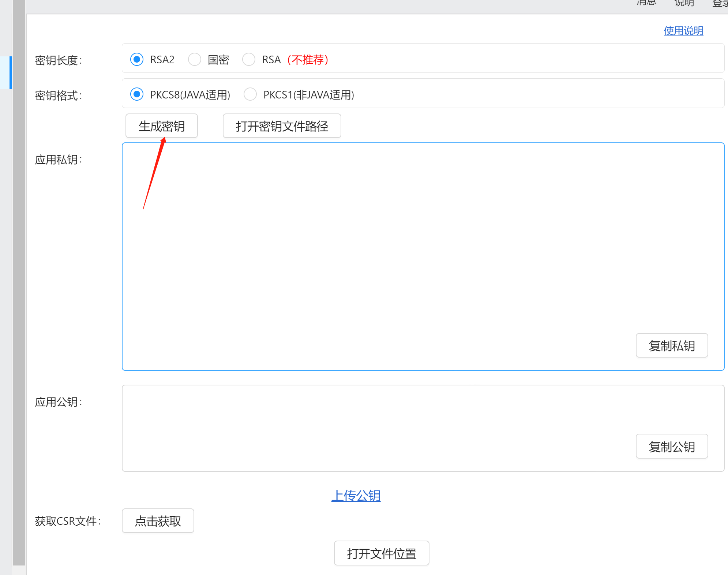Click the 复制公钥 button
This screenshot has width=728, height=575.
coord(672,446)
